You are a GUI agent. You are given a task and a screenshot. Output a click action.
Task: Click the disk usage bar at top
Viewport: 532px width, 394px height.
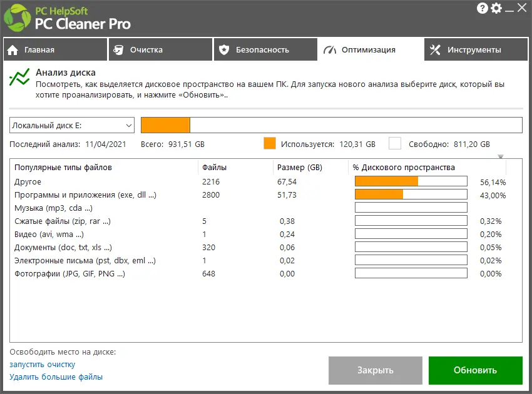point(332,125)
